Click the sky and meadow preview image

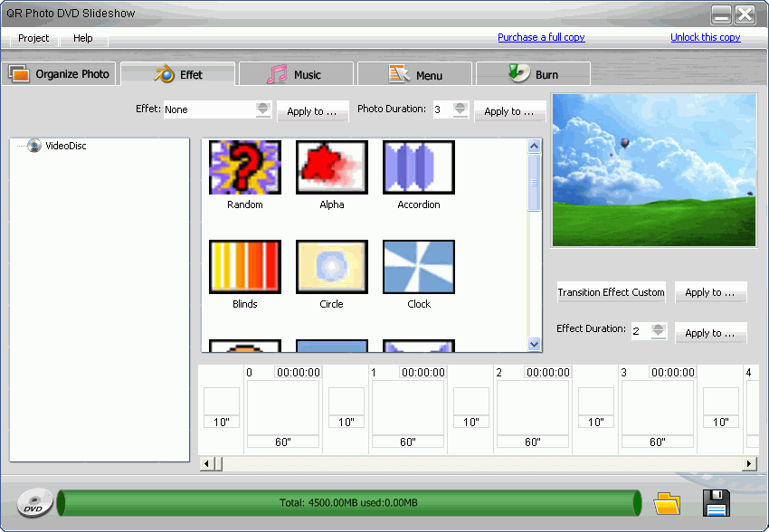(x=654, y=170)
